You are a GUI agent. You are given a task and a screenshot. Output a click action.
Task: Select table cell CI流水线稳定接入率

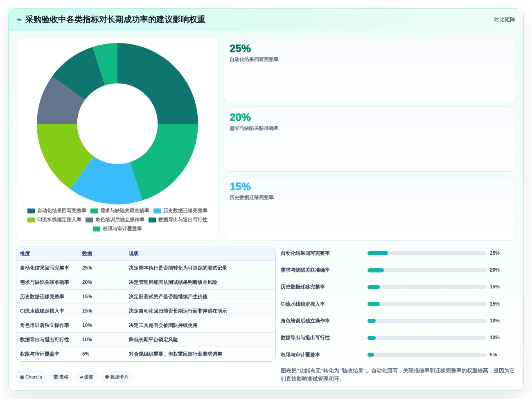42,311
